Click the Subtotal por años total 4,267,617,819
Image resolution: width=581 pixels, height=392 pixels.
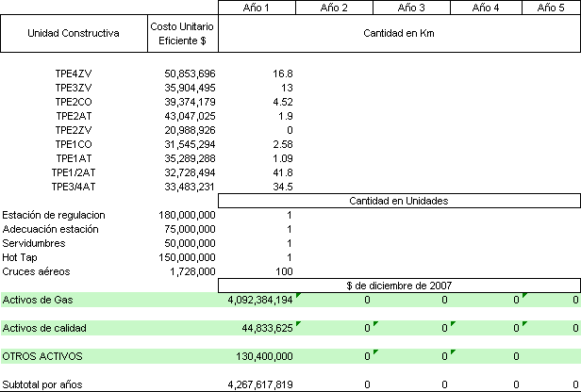[x=260, y=384]
